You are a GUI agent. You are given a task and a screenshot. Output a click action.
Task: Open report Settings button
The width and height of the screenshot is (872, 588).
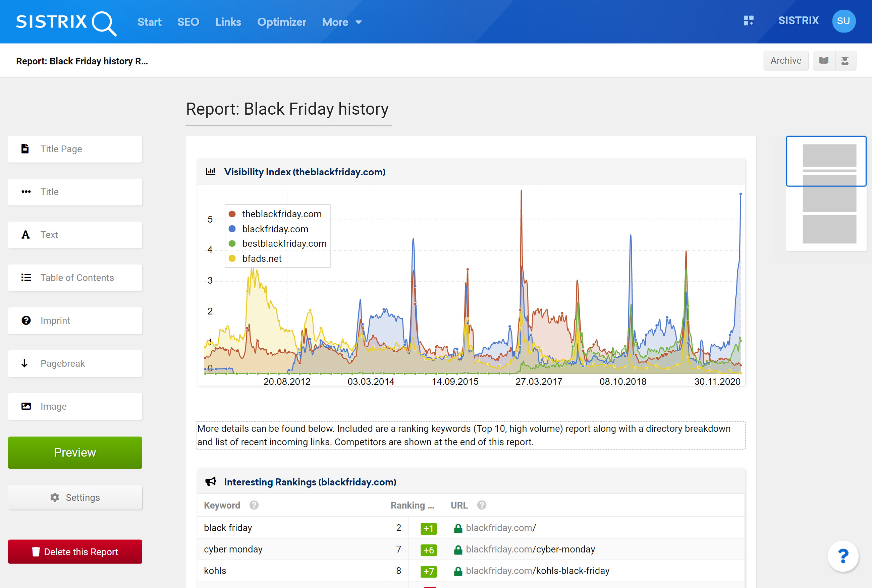75,497
